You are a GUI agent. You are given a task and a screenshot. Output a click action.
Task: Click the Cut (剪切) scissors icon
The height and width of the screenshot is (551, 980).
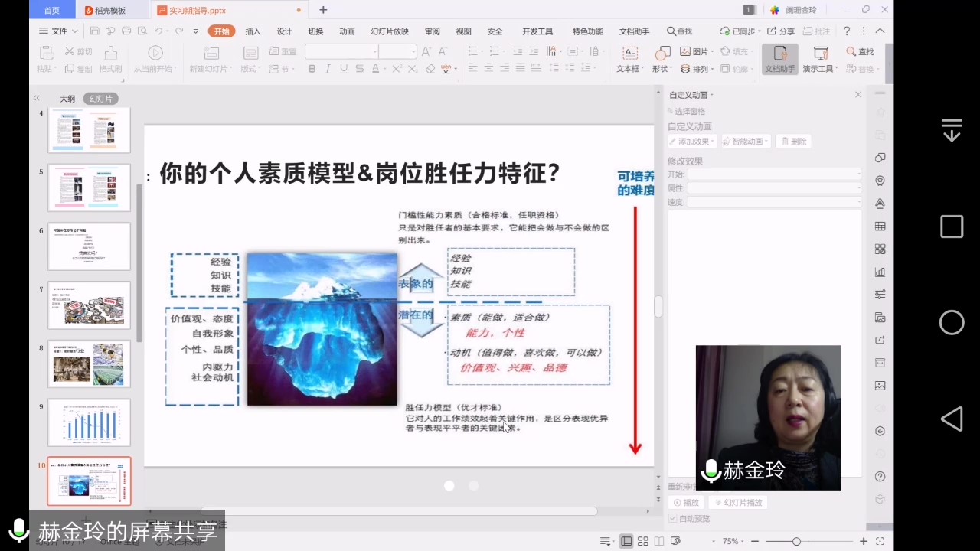pyautogui.click(x=69, y=51)
